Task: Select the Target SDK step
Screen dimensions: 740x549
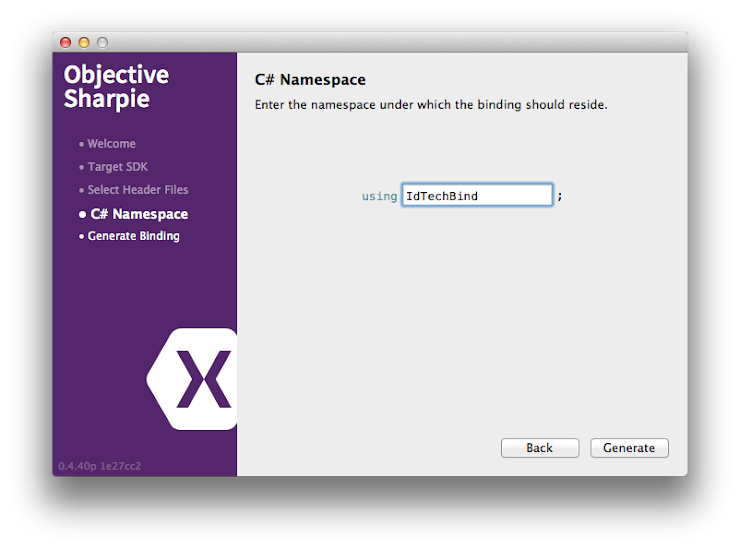Action: pos(118,167)
